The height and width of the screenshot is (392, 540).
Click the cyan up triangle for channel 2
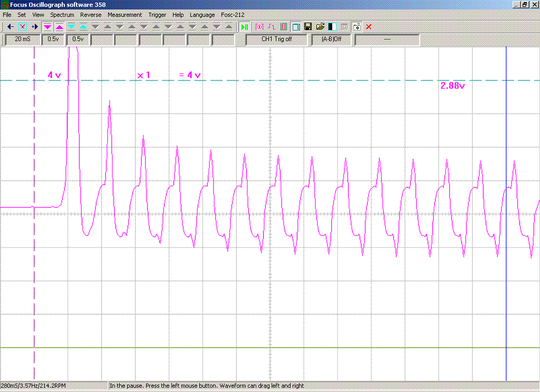(x=83, y=26)
